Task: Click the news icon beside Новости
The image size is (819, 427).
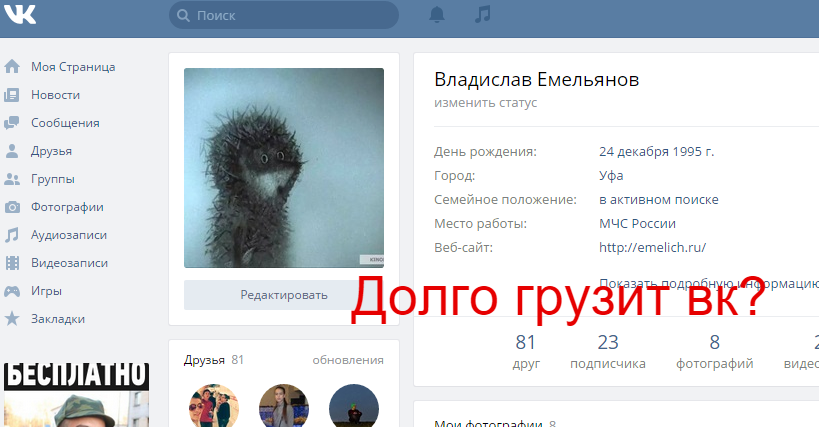Action: (x=11, y=95)
